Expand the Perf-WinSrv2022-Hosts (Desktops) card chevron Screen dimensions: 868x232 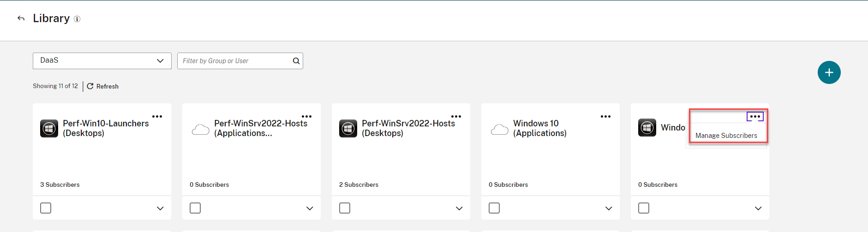[459, 208]
